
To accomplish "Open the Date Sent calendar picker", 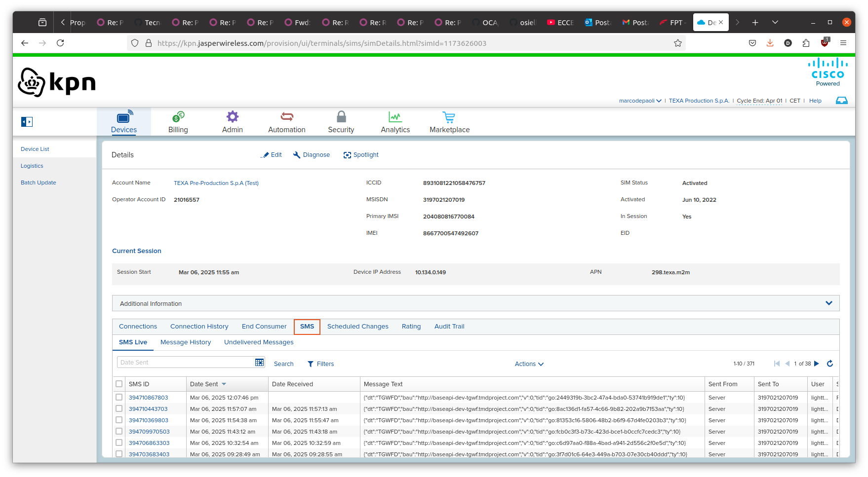I will point(259,363).
